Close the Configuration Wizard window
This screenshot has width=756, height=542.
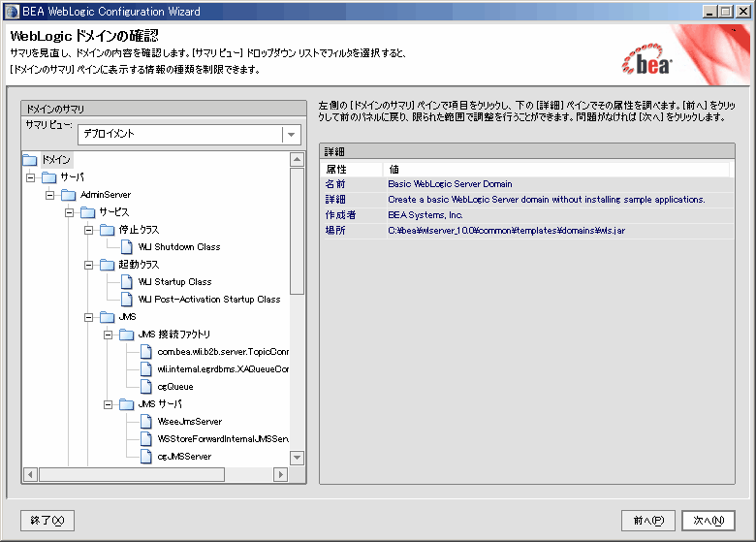click(x=743, y=12)
